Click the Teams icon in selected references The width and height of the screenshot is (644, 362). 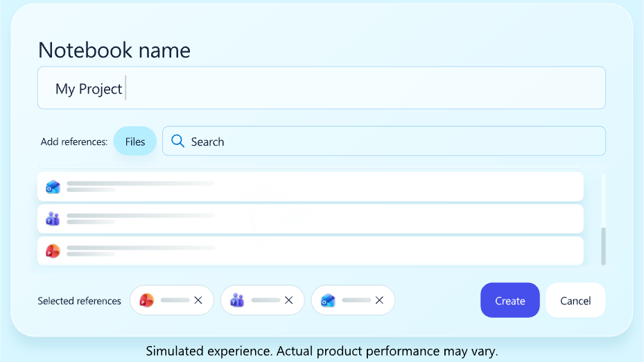(237, 300)
